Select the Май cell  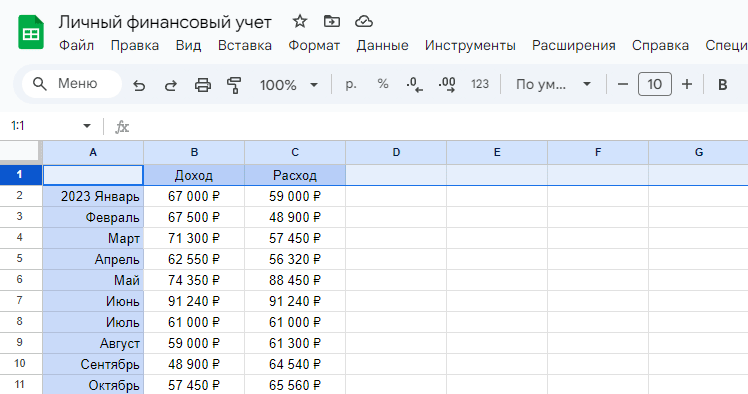[93, 280]
